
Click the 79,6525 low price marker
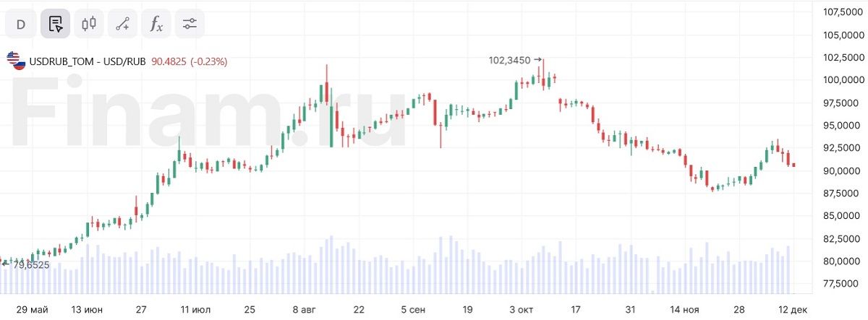tap(29, 265)
